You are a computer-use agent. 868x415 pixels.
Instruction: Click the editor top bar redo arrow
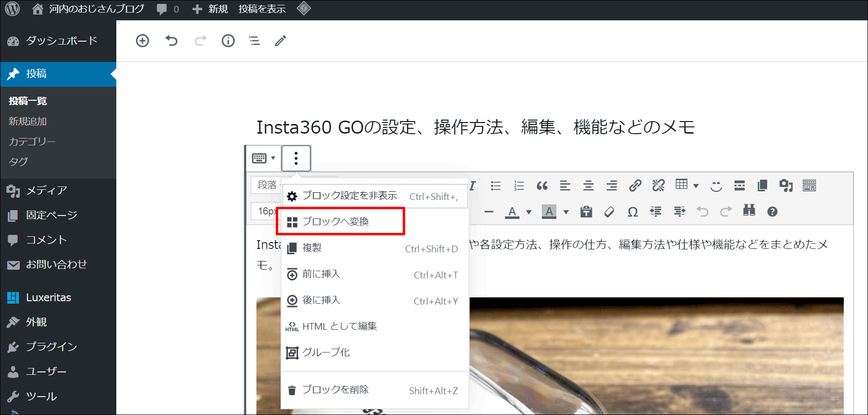click(x=200, y=41)
